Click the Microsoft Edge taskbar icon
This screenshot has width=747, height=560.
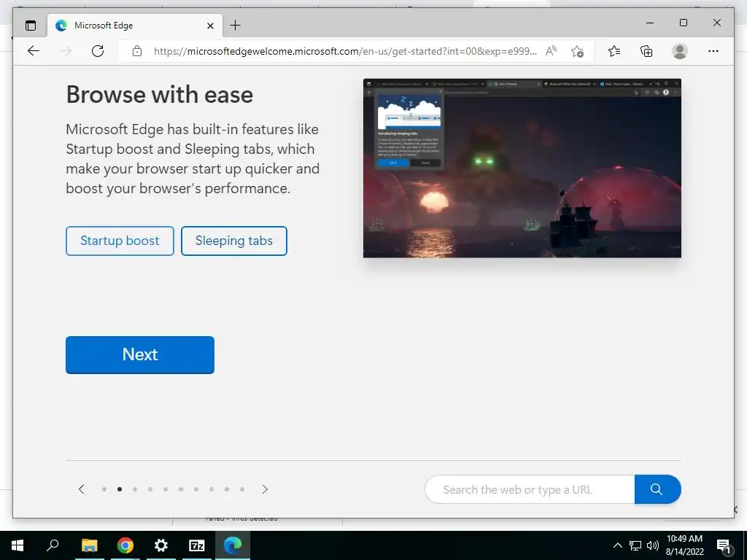233,545
